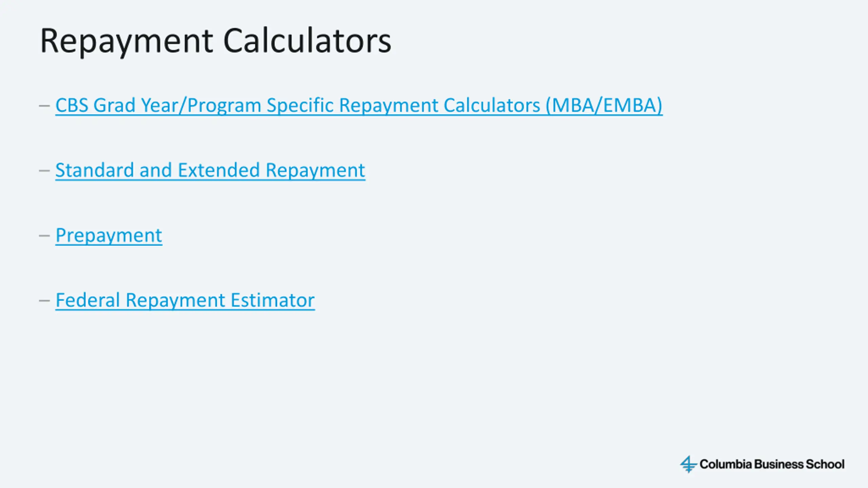Image resolution: width=868 pixels, height=488 pixels.
Task: Open the CBS Grad Year/Program Specific Repayment Calculators link
Action: [x=359, y=105]
